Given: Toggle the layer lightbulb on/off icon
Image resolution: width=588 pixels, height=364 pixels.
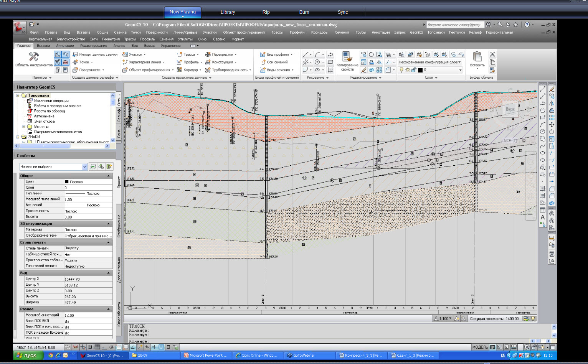Looking at the screenshot, I should [401, 70].
